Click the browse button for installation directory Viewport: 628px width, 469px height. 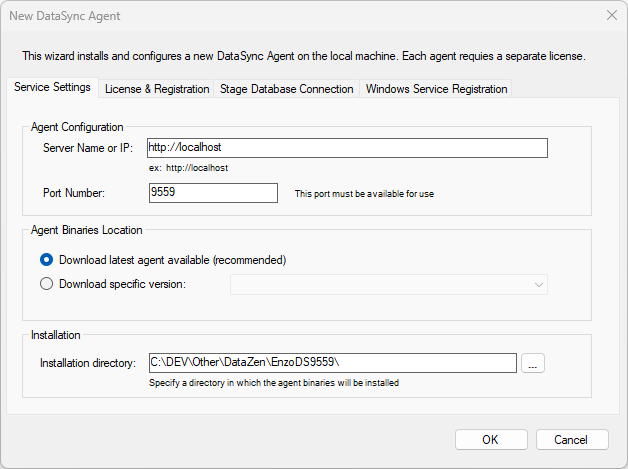click(x=533, y=365)
